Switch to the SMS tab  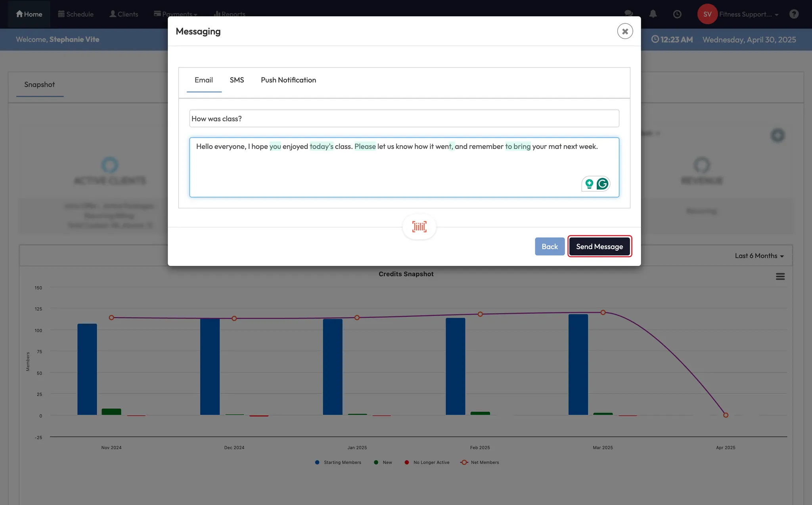237,80
